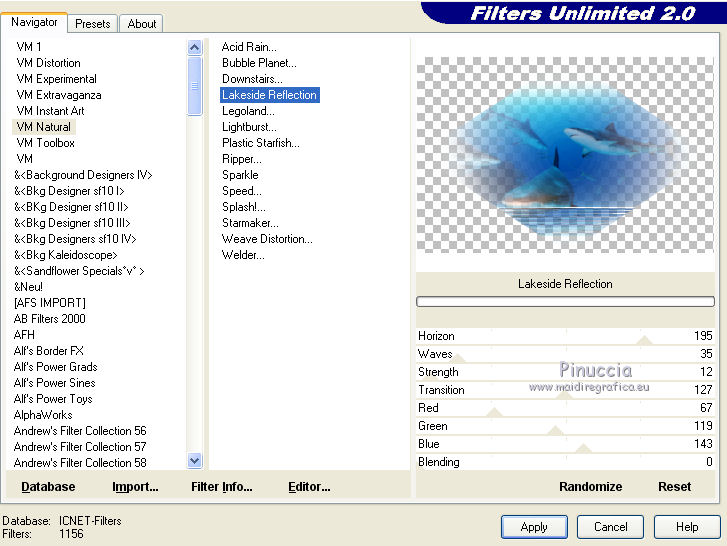Adjust the Horizon slider
This screenshot has width=727, height=546.
tap(565, 336)
